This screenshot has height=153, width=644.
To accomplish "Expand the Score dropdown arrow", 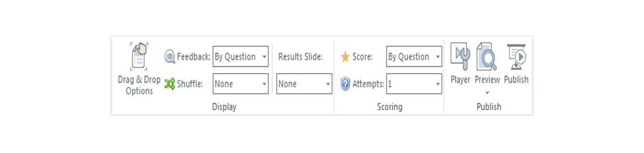I will (x=438, y=57).
